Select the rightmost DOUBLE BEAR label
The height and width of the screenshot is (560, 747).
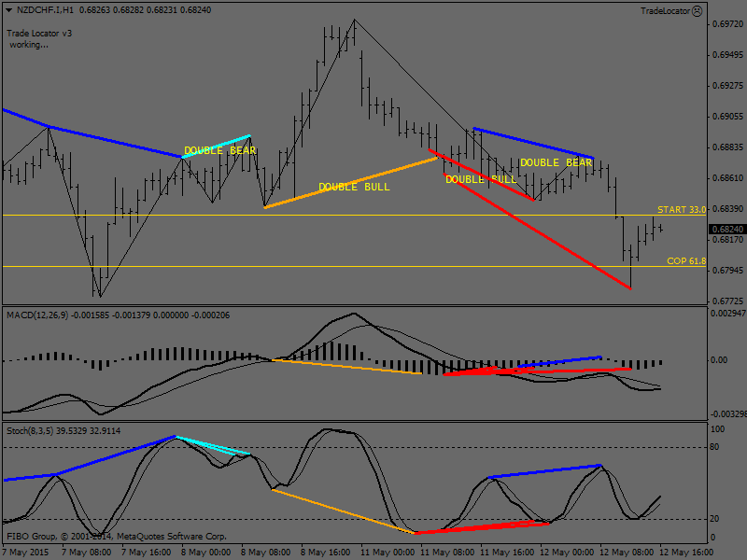click(x=556, y=162)
